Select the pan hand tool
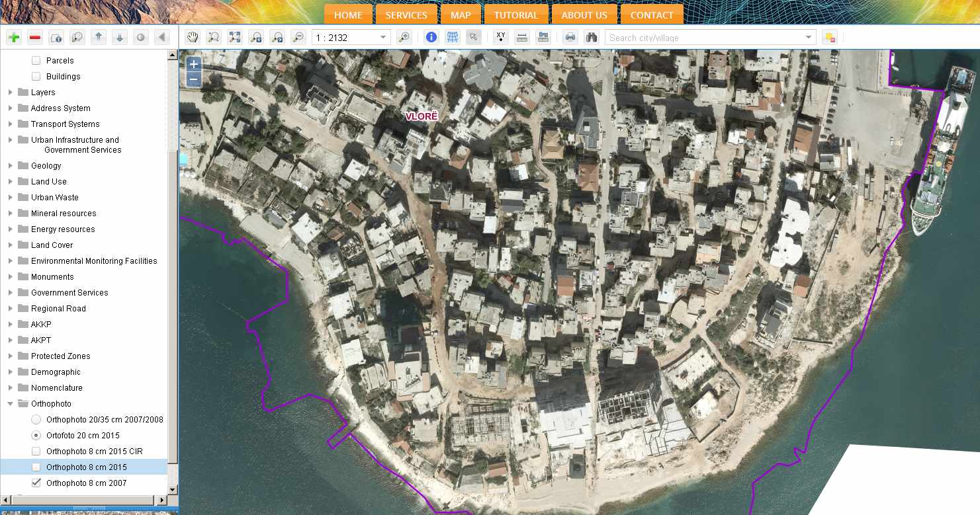The height and width of the screenshot is (515, 980). 193,38
